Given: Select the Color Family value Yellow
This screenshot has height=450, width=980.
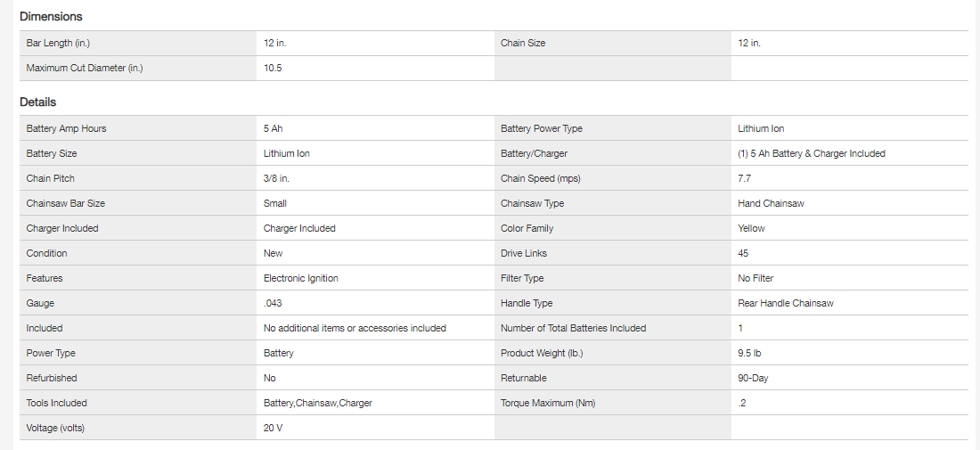Looking at the screenshot, I should pos(751,228).
